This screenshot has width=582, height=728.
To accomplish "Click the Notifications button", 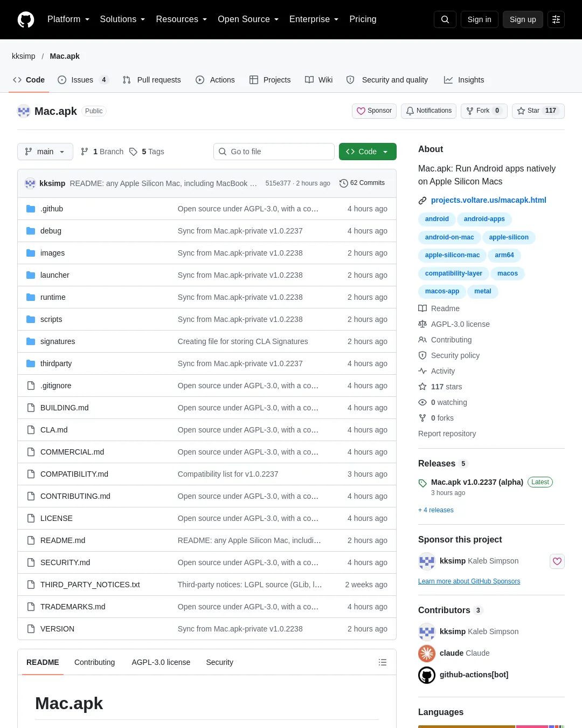I will point(428,111).
